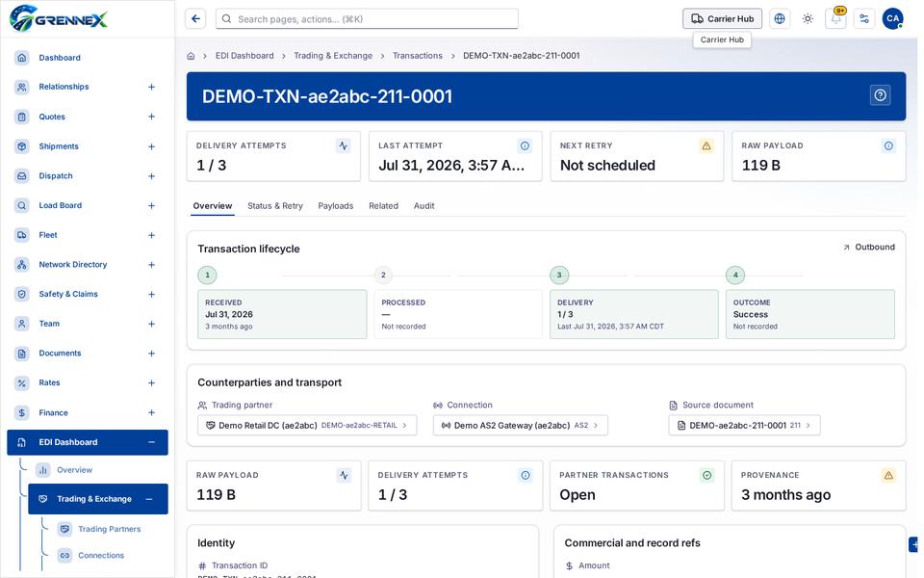The height and width of the screenshot is (578, 924).
Task: Click the search pages input field
Action: [x=367, y=19]
